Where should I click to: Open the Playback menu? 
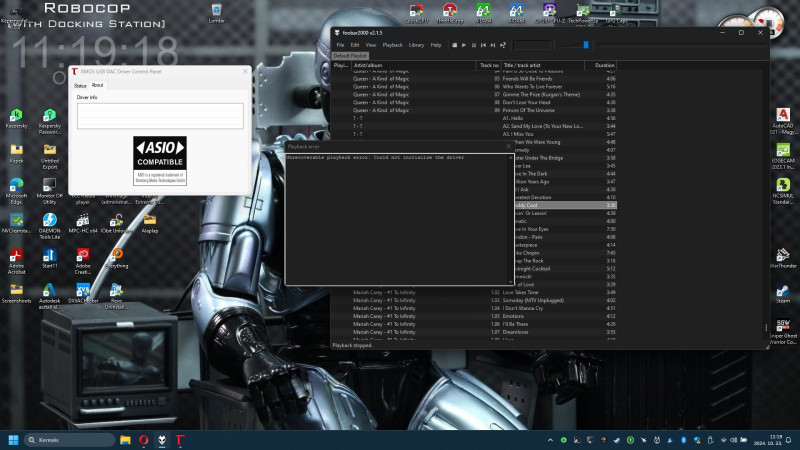coord(392,45)
